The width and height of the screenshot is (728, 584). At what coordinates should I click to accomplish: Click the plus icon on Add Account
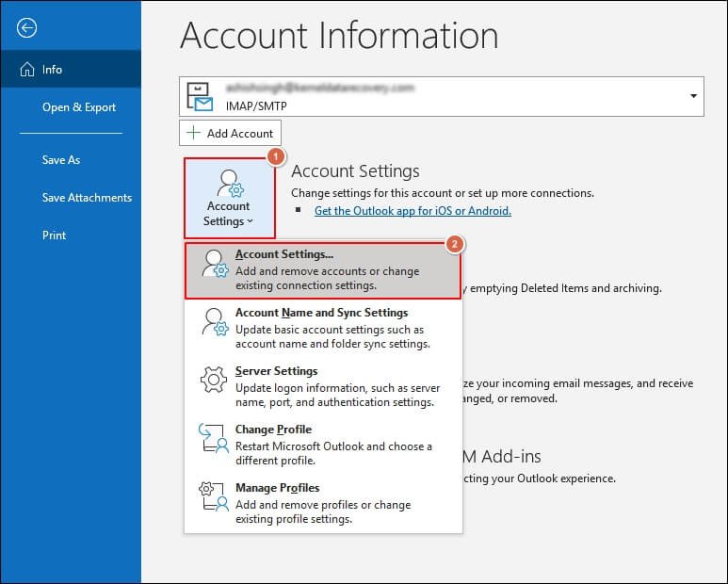click(193, 133)
